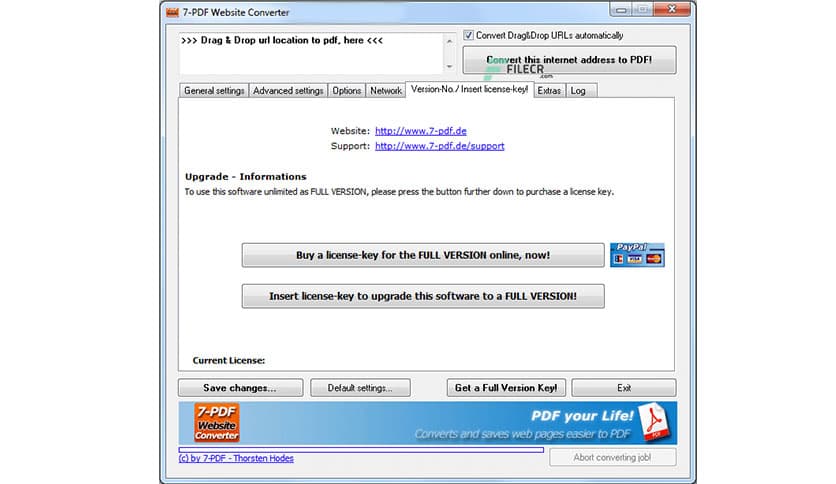The height and width of the screenshot is (484, 836).
Task: Click inside the Drag & Drop URL field
Action: point(311,53)
